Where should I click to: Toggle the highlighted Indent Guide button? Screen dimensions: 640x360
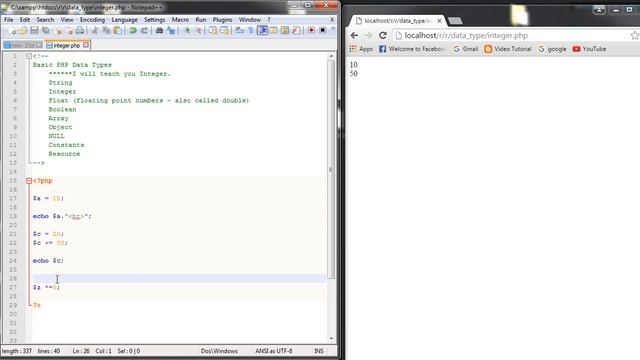(x=262, y=30)
